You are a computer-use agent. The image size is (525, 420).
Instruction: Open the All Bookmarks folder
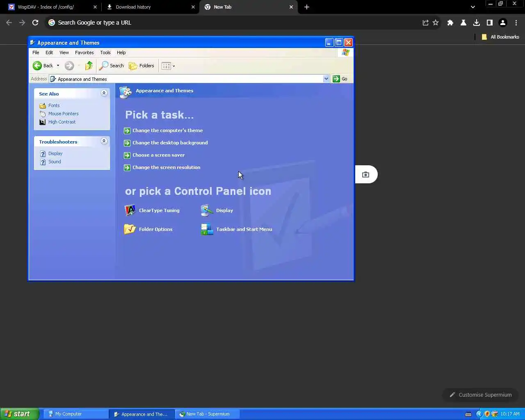pos(500,37)
